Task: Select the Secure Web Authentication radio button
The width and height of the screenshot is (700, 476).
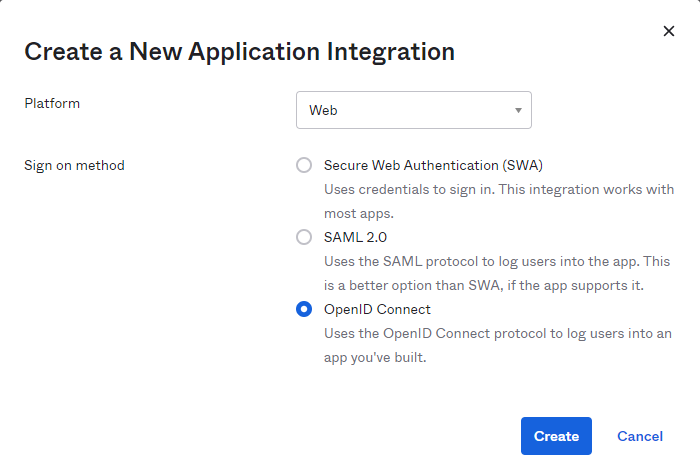Action: (304, 165)
